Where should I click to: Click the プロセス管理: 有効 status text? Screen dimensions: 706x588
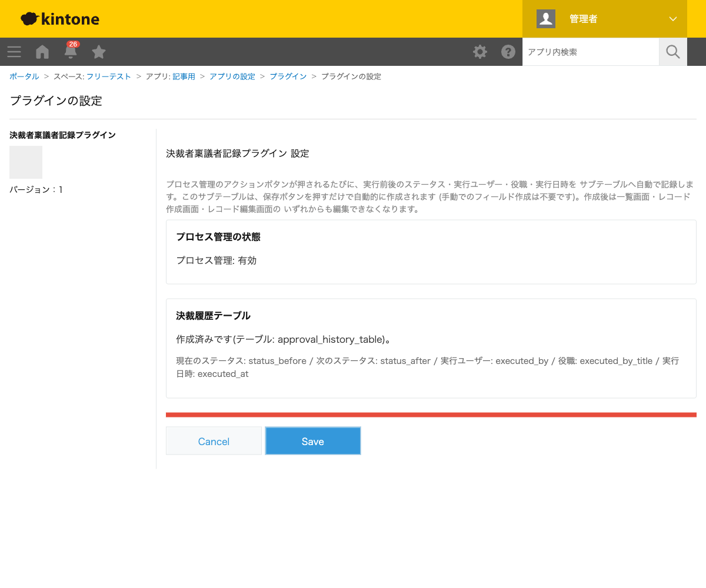pyautogui.click(x=217, y=260)
